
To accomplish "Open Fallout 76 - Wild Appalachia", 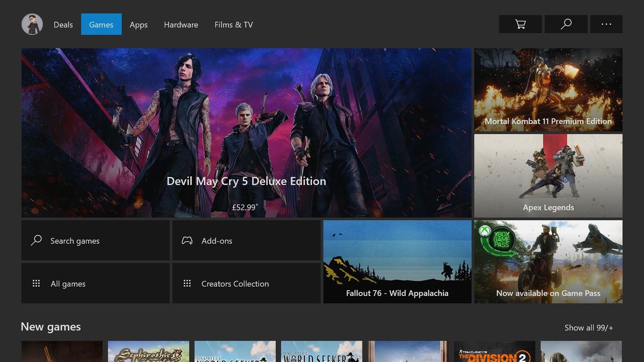I will pyautogui.click(x=397, y=261).
